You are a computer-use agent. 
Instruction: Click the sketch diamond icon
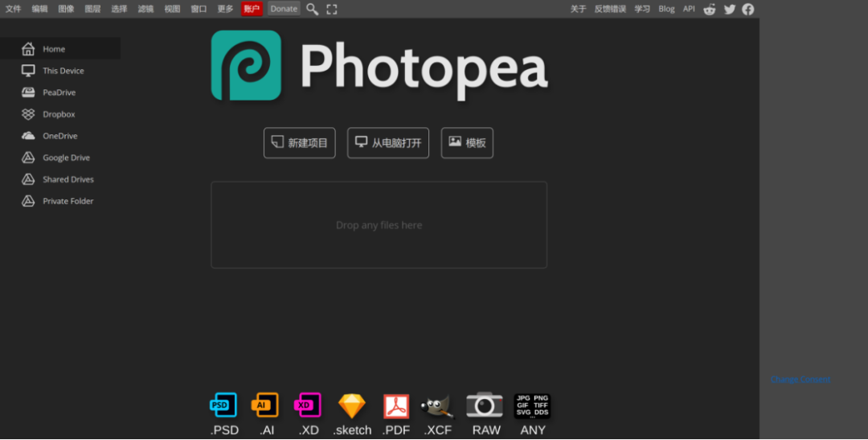click(x=352, y=406)
